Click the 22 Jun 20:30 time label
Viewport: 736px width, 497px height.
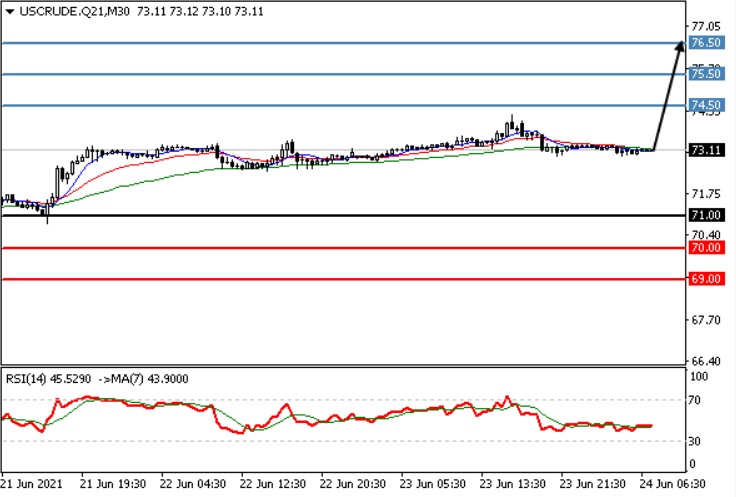[x=353, y=484]
